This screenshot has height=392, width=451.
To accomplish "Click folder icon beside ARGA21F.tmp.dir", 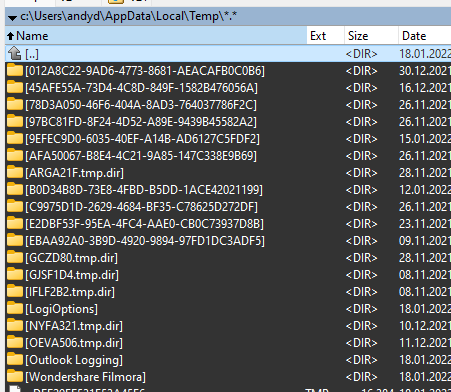I will 15,172.
